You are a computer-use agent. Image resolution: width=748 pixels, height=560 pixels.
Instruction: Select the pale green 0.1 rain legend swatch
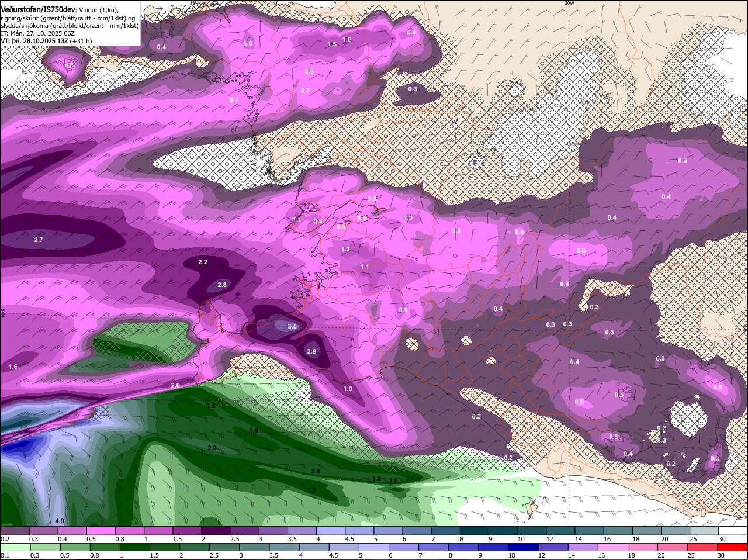point(16,547)
